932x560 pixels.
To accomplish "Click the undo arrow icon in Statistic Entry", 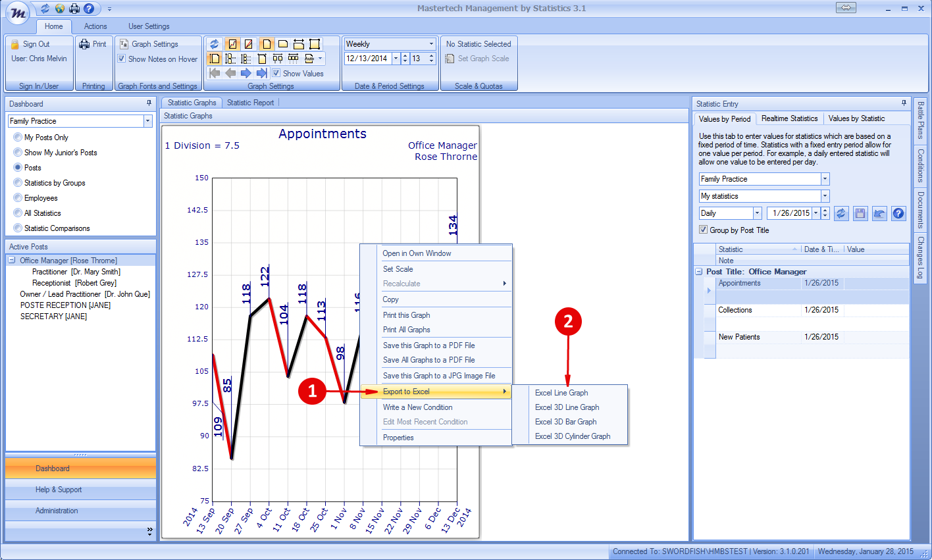I will (879, 213).
